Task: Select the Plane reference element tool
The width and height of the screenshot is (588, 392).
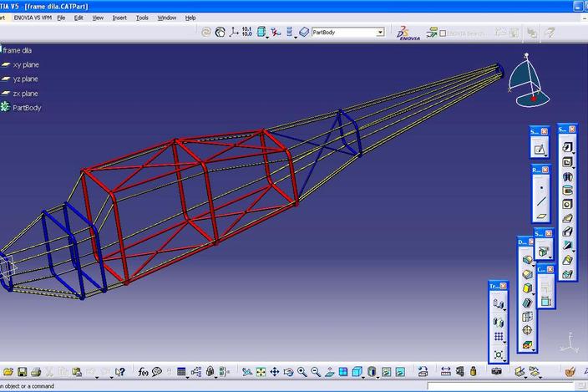Action: click(x=540, y=216)
